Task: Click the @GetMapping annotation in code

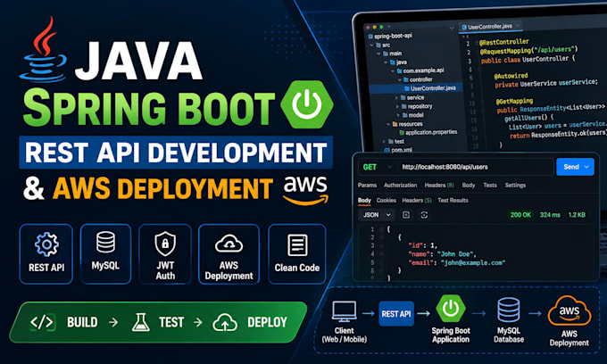Action: (514, 102)
